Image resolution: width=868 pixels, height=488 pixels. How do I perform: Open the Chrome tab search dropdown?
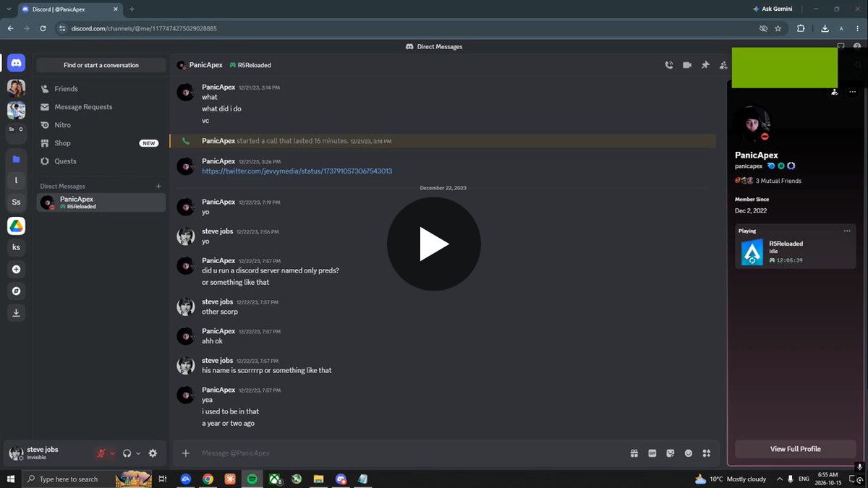[x=7, y=9]
